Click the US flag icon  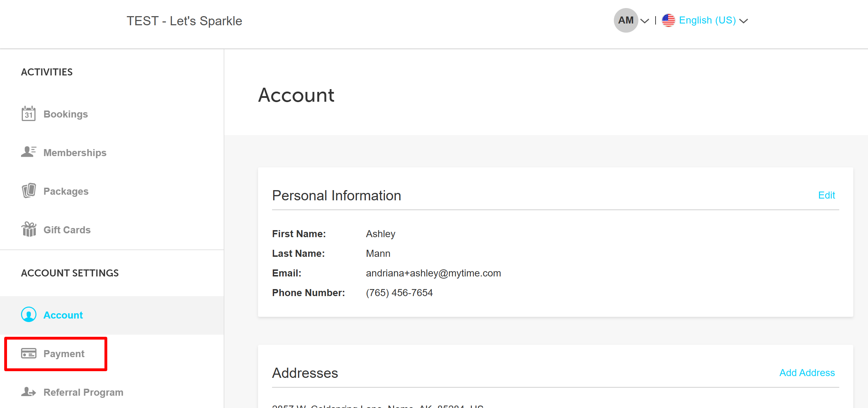[x=668, y=20]
